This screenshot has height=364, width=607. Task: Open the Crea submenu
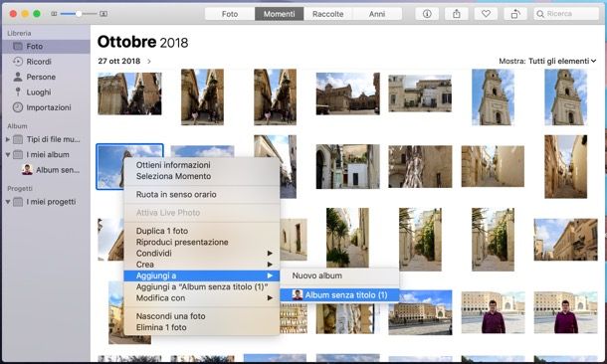tap(202, 265)
